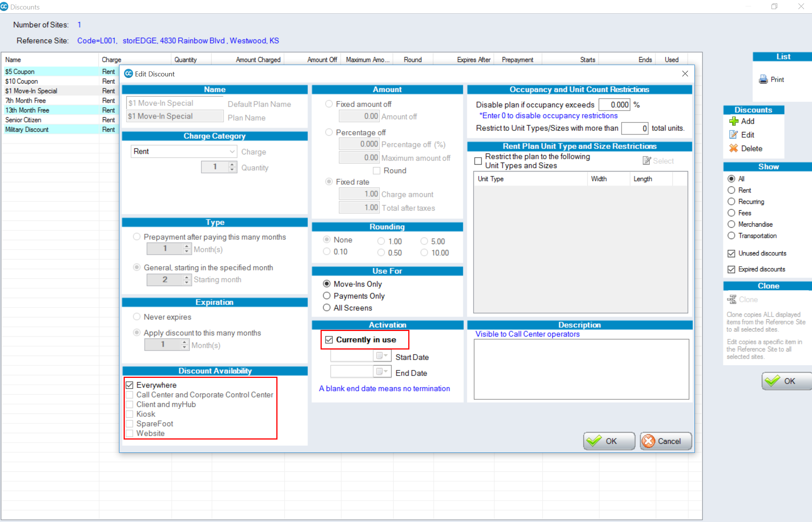Click the Unit Type column header
Screen dimensions: 812x522
[530, 179]
